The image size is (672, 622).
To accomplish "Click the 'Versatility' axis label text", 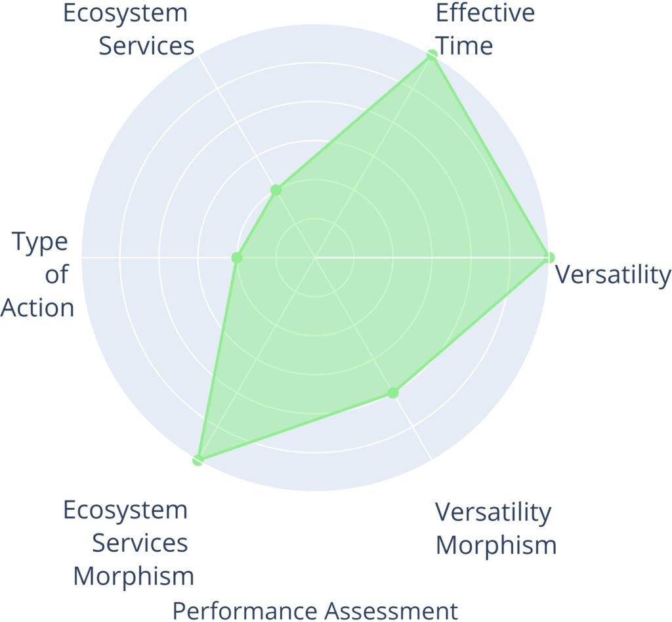I will [x=613, y=276].
